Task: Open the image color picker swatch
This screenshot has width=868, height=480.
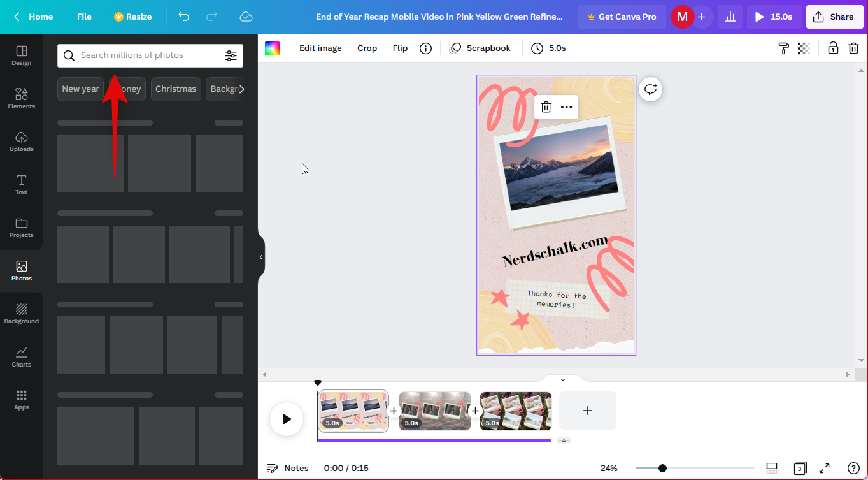Action: (273, 48)
